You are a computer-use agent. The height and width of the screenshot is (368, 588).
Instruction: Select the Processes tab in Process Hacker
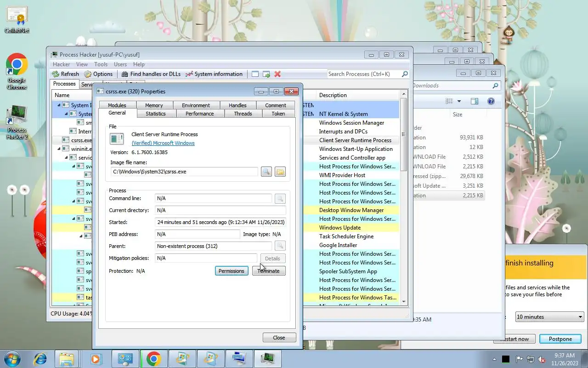click(x=64, y=84)
